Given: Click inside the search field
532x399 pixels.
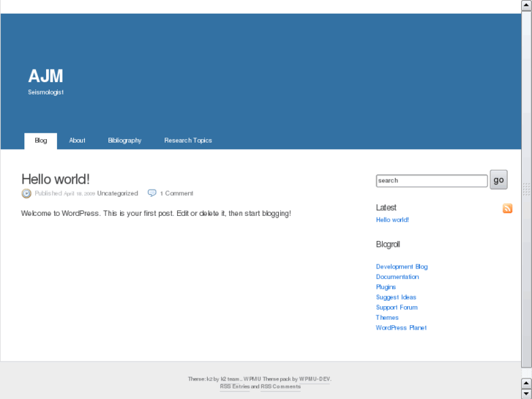Looking at the screenshot, I should coord(432,181).
